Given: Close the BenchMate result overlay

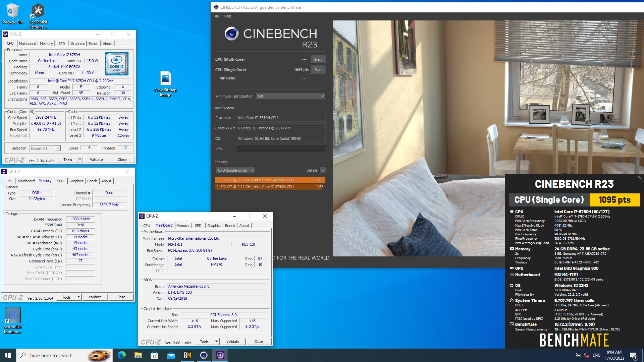Looking at the screenshot, I should pyautogui.click(x=640, y=178).
